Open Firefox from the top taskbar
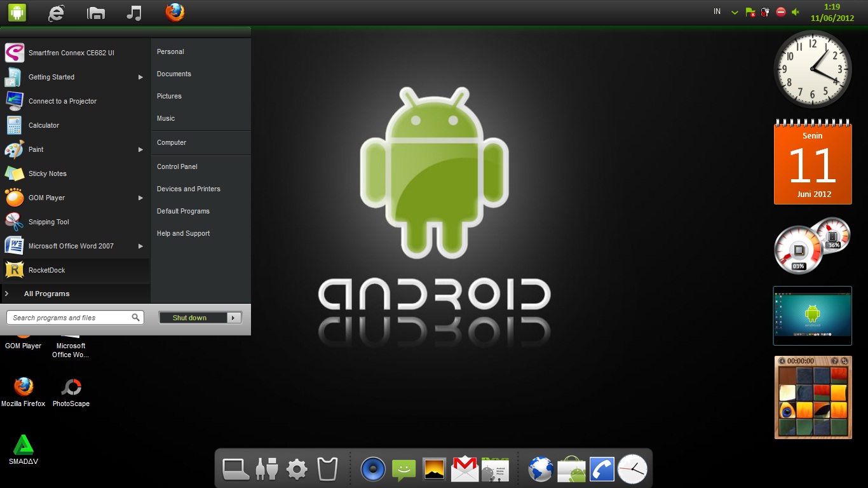Image resolution: width=868 pixels, height=488 pixels. (x=174, y=11)
